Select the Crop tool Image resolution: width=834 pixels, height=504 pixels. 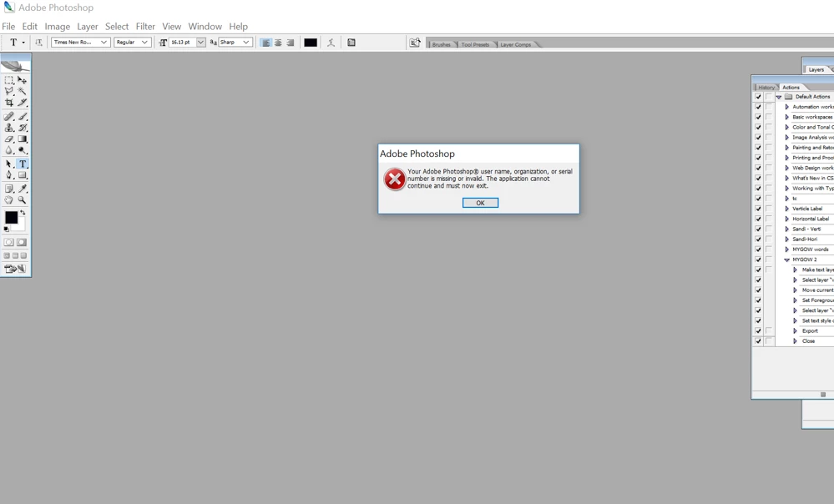9,103
